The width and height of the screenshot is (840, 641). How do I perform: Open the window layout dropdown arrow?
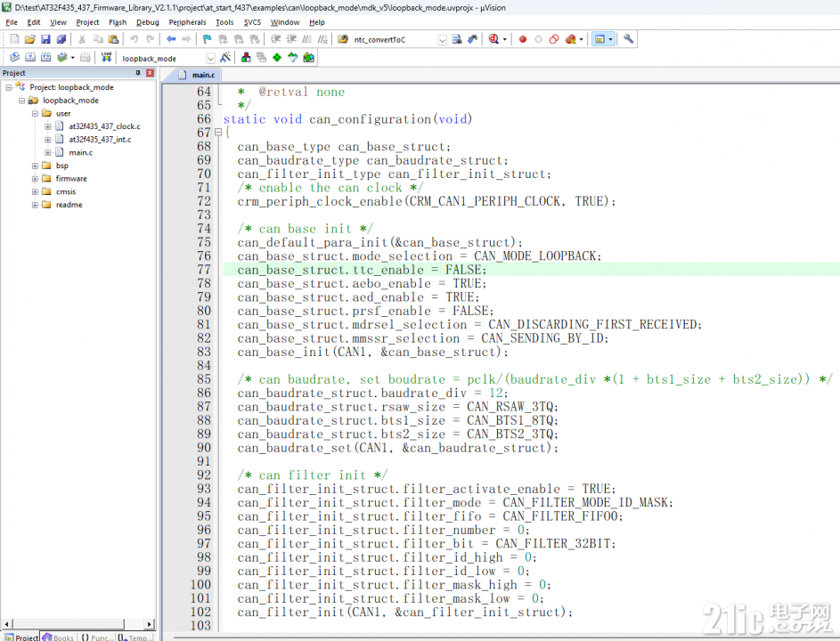point(610,40)
